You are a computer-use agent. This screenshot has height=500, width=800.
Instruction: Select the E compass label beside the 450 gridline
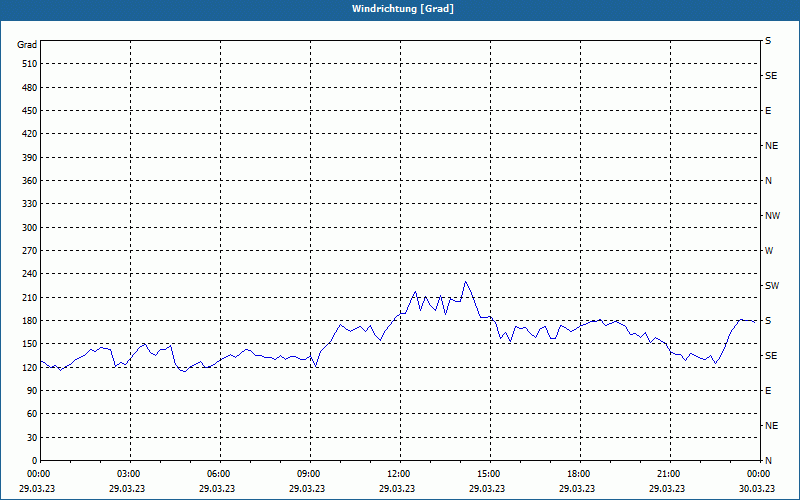768,111
